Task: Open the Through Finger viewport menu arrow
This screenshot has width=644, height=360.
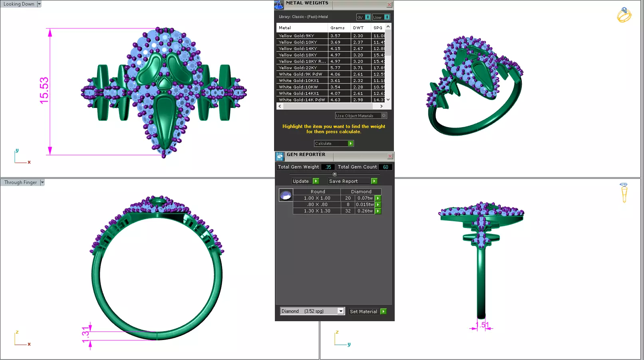Action: click(42, 182)
